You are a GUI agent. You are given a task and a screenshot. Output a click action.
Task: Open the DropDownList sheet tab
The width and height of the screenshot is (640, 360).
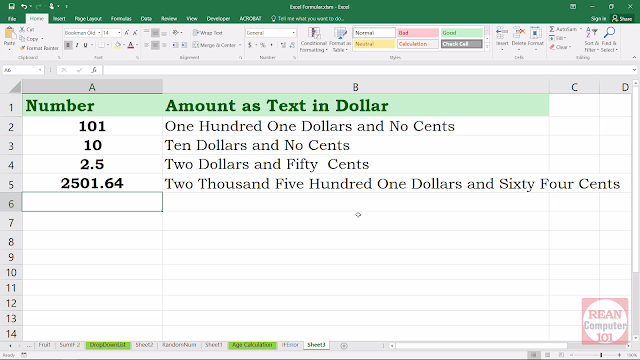(x=108, y=345)
